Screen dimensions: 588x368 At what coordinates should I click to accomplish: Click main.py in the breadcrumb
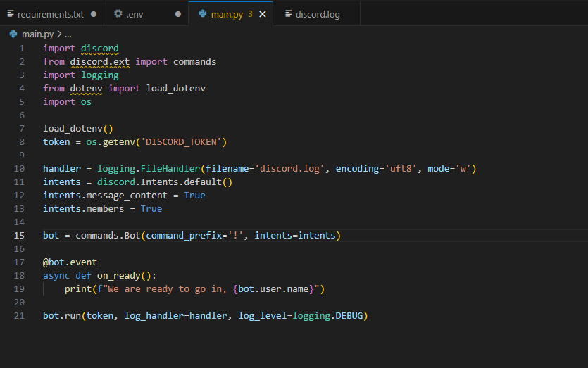click(37, 34)
